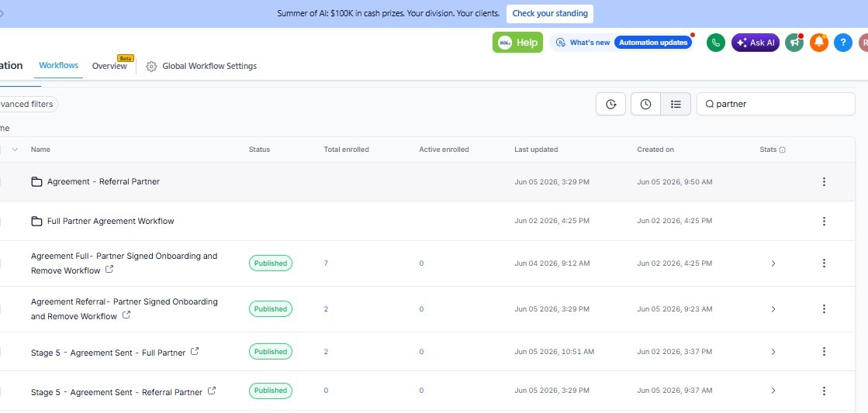The height and width of the screenshot is (413, 868).
Task: Sort by Status column header
Action: click(259, 150)
